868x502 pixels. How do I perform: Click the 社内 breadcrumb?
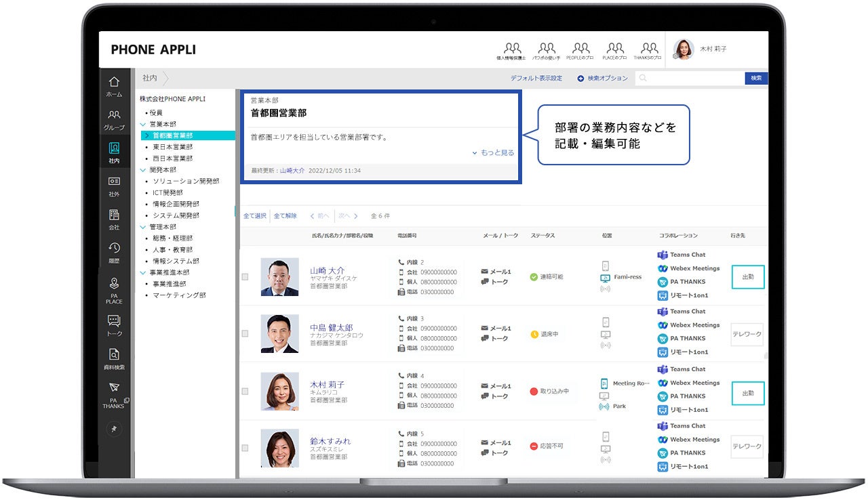tap(149, 79)
